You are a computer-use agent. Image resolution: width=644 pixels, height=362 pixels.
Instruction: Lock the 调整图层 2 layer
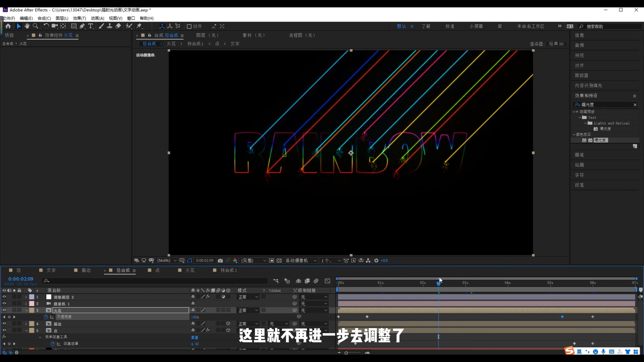point(19,297)
